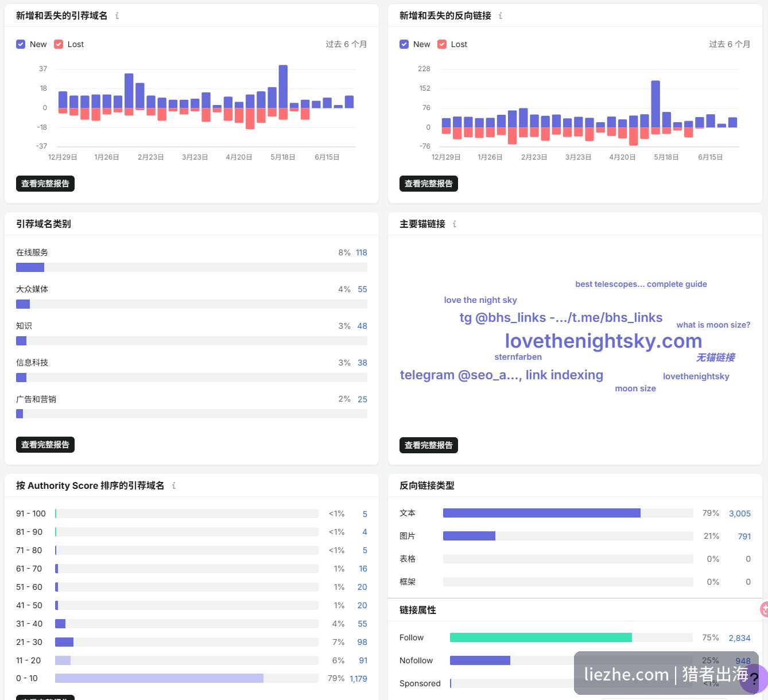Click anchor 'moon size' in cloud
The image size is (768, 700).
635,388
